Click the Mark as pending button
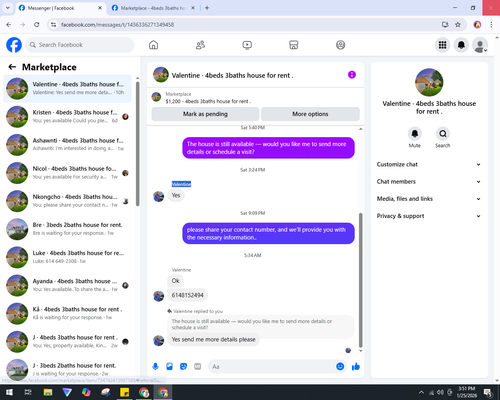The height and width of the screenshot is (400, 500). pyautogui.click(x=205, y=114)
